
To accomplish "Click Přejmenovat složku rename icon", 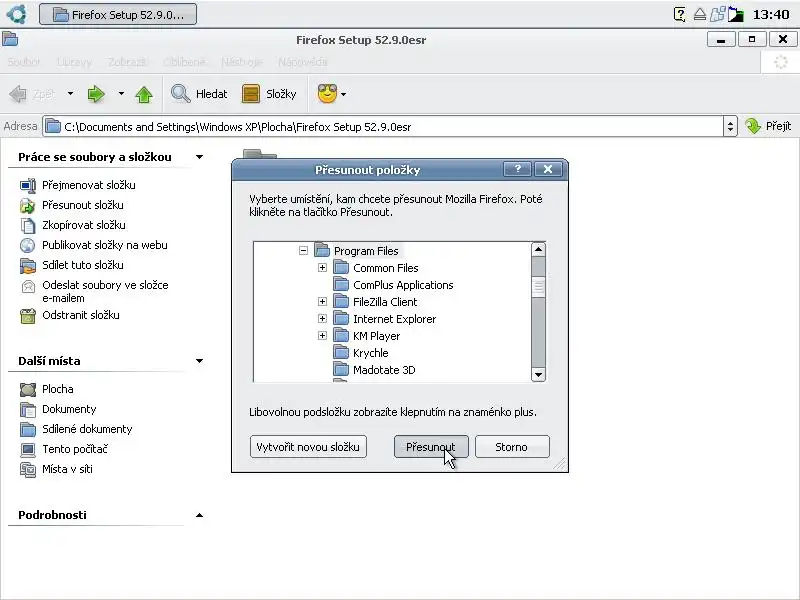I will tap(28, 185).
